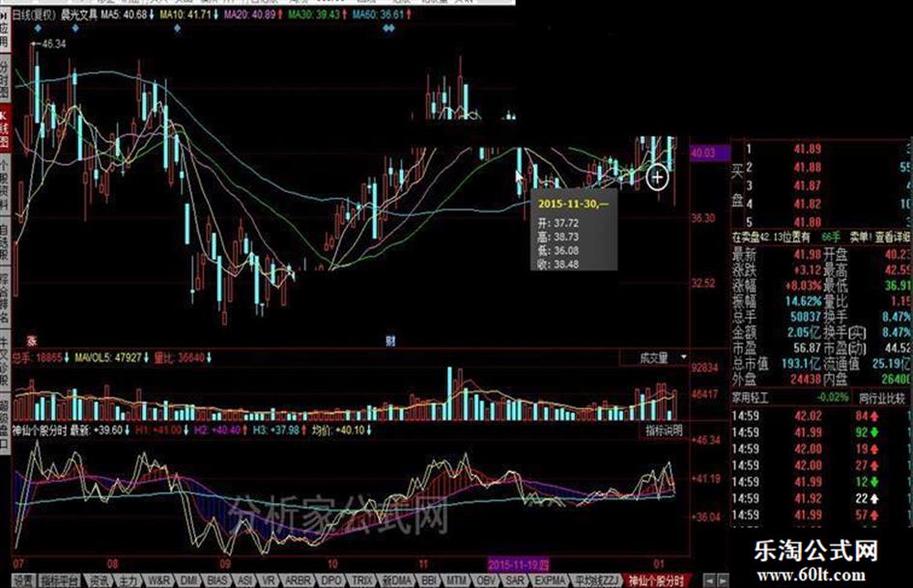The height and width of the screenshot is (588, 913).
Task: Click the 设置 button in indicator bar
Action: 24,580
